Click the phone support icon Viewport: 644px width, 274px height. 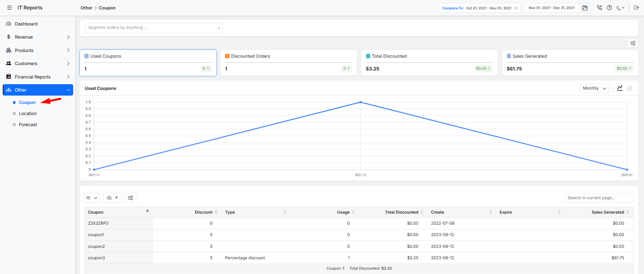click(x=600, y=8)
